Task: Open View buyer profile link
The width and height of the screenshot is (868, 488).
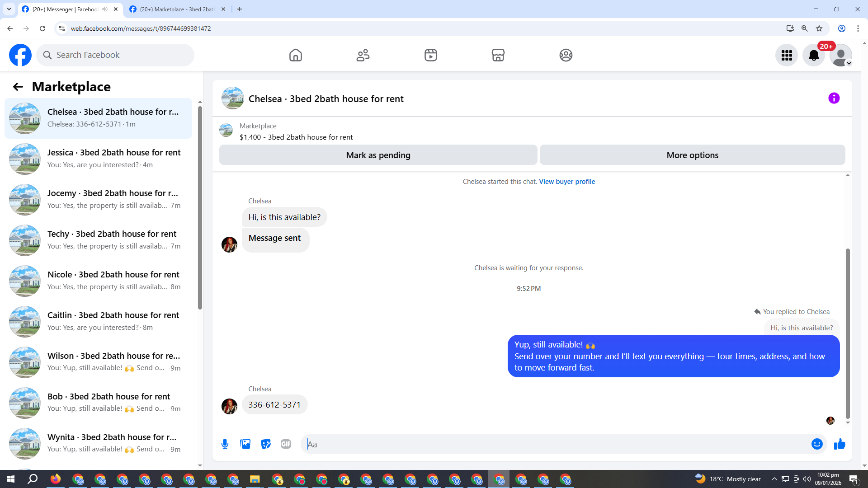Action: (566, 181)
